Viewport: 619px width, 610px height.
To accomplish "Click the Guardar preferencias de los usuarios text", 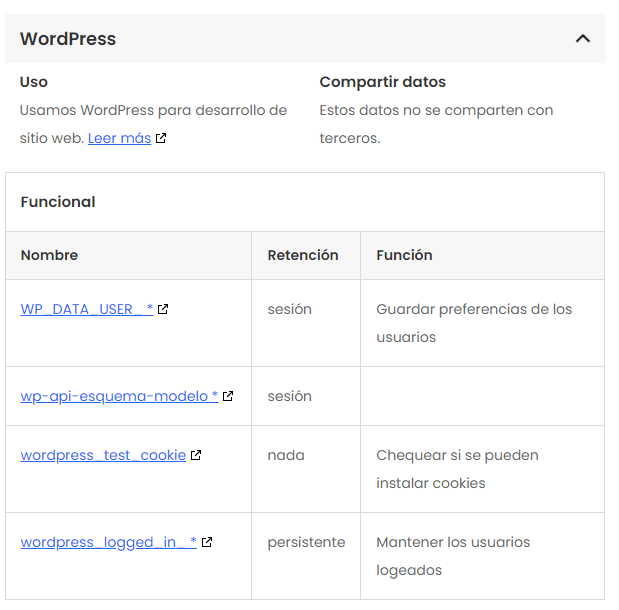I will (x=474, y=323).
